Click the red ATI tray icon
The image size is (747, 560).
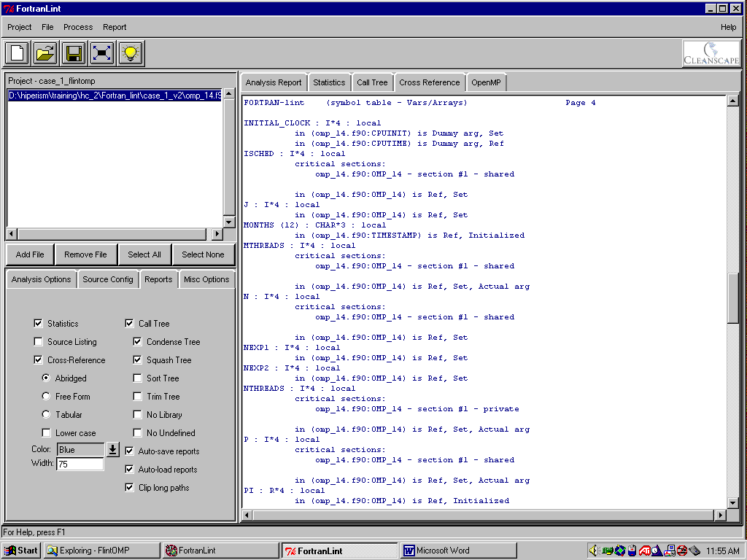coord(645,551)
